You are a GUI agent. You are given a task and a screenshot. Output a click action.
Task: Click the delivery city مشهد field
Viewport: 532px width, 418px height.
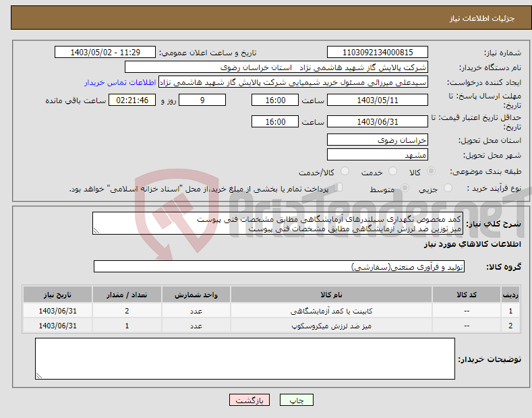[378, 154]
